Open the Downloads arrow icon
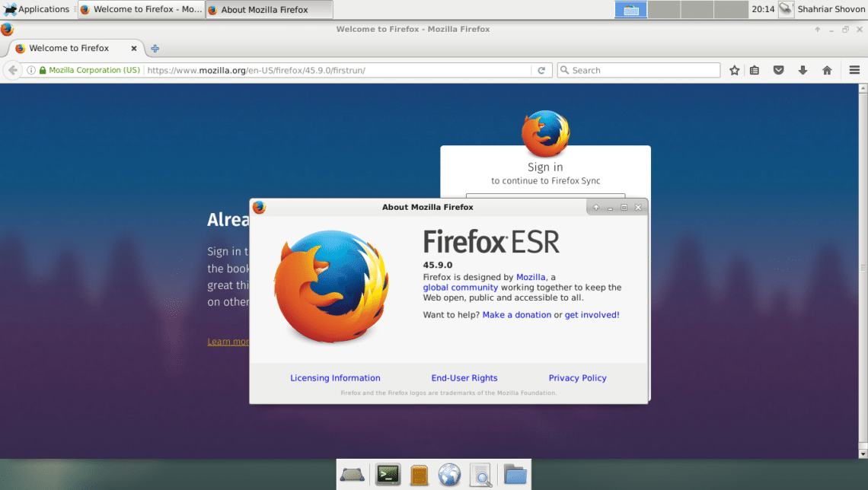 point(803,70)
